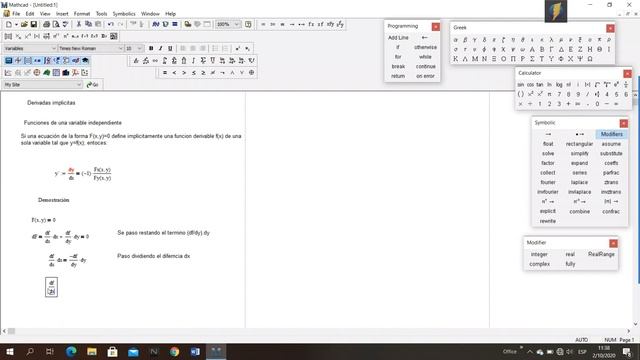The image size is (640, 360).
Task: Click the Copy icon in toolbar
Action: [x=88, y=24]
